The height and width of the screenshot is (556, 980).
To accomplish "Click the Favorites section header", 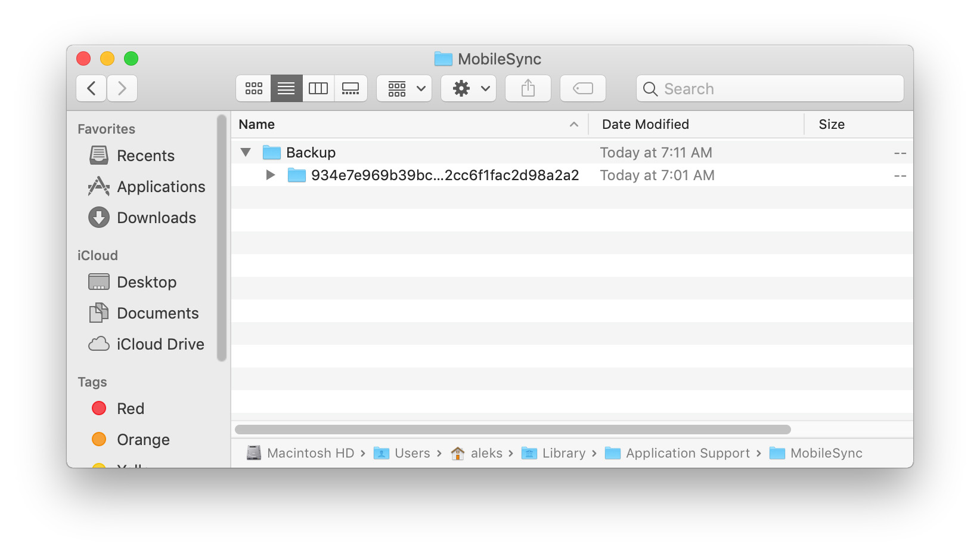I will (x=107, y=129).
